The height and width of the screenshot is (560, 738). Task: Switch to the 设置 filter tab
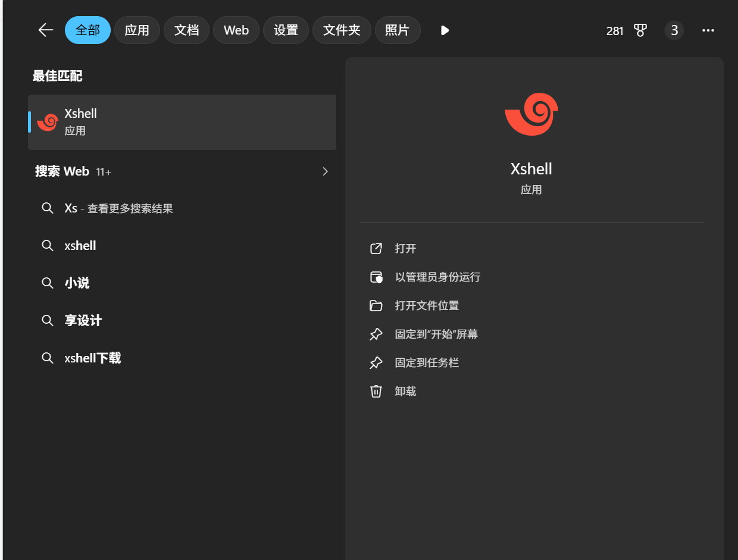tap(286, 30)
